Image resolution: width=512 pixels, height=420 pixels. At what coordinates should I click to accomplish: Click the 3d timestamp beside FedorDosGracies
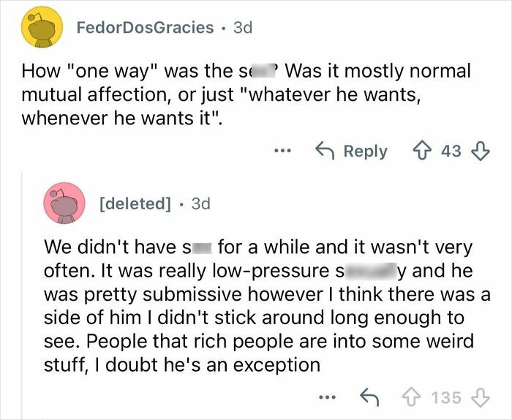[x=241, y=28]
